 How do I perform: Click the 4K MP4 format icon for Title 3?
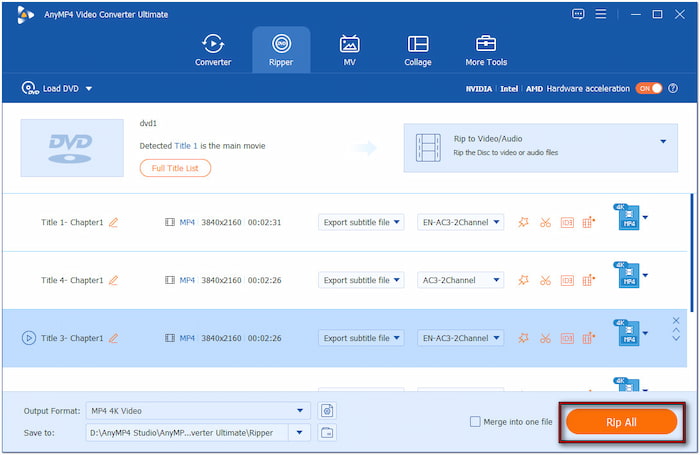point(627,333)
